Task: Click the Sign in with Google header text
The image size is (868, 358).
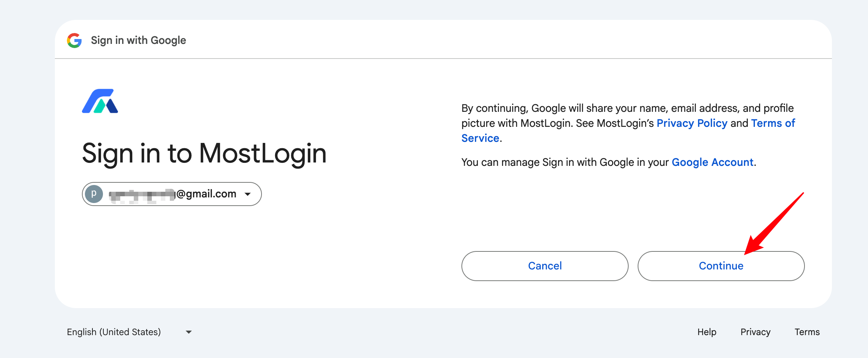Action: pos(138,41)
